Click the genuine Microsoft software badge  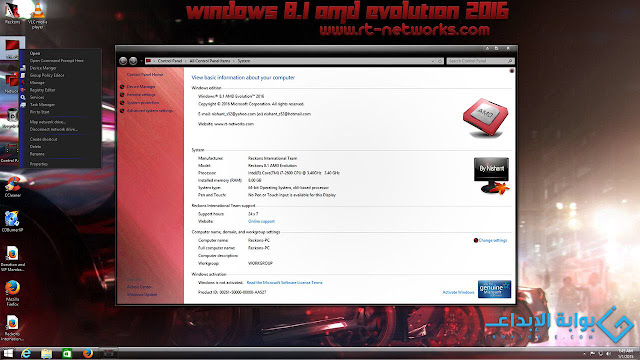[494, 289]
